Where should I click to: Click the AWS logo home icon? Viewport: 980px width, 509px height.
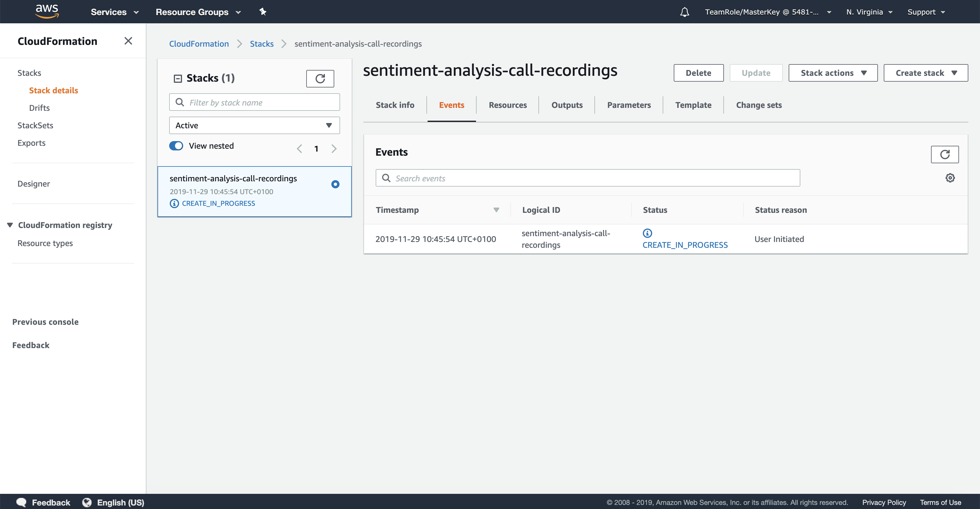(x=47, y=11)
